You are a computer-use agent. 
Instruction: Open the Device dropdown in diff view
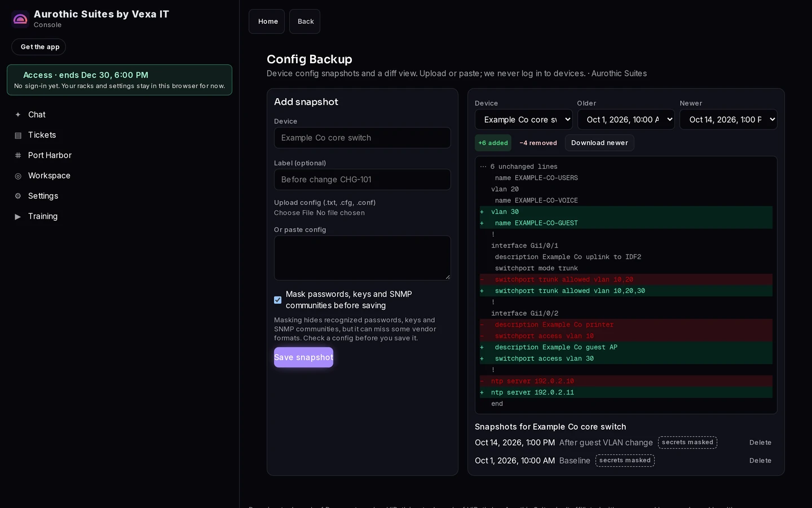[x=524, y=120]
